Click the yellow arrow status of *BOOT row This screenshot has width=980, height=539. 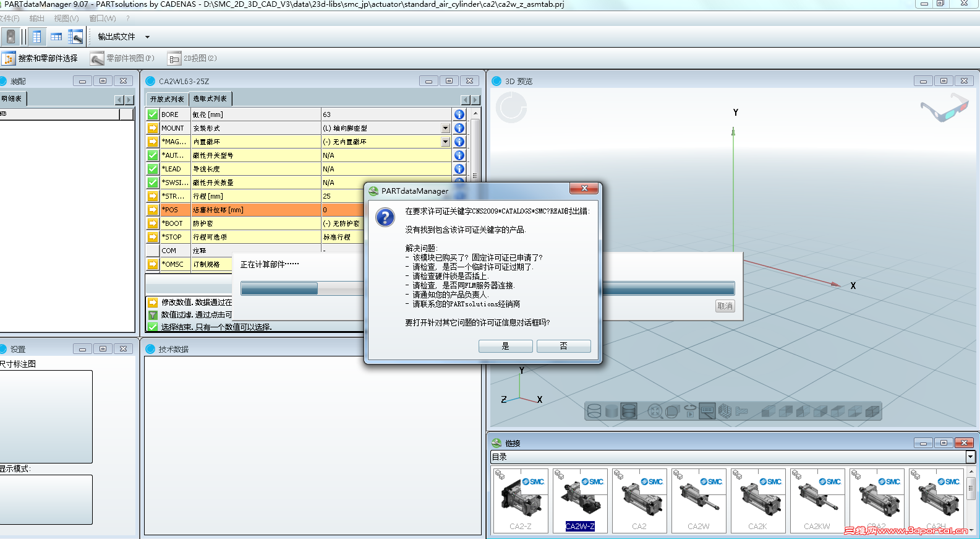tap(153, 223)
